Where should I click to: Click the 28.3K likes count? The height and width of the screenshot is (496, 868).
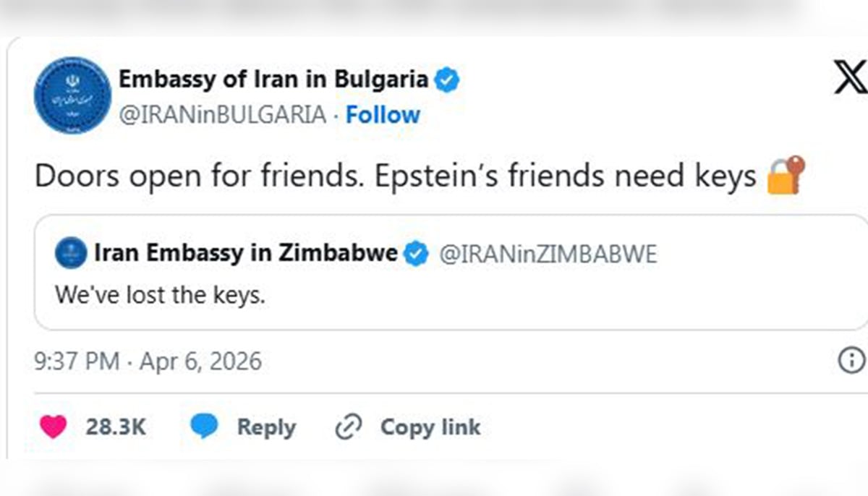pyautogui.click(x=116, y=427)
